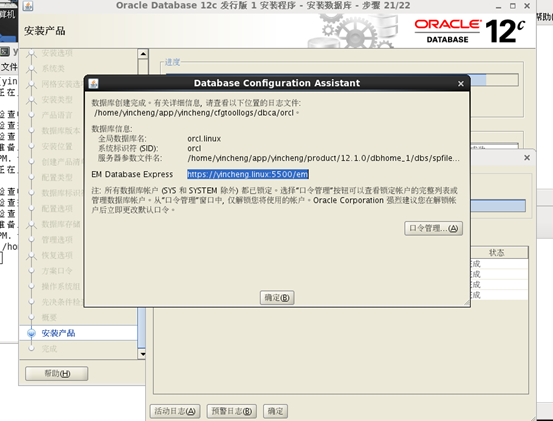This screenshot has height=421, width=553.
Task: Select 安装类型 step in the sidebar
Action: (x=57, y=100)
